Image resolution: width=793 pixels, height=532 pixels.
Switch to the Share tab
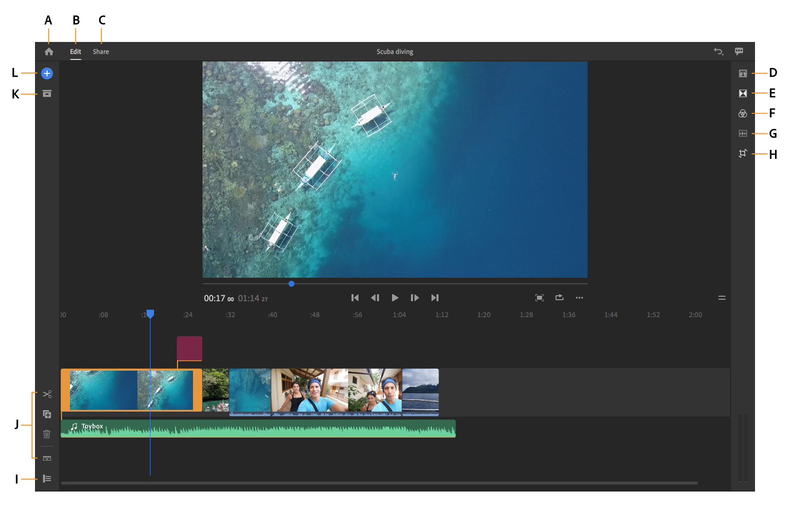click(100, 51)
